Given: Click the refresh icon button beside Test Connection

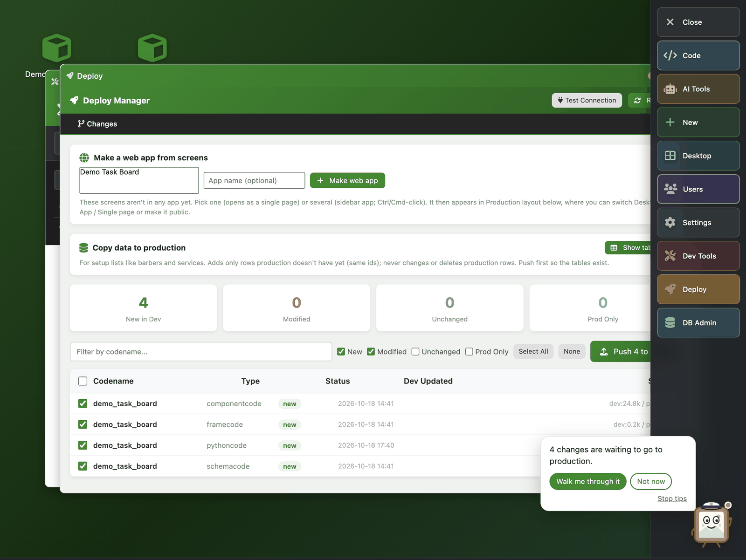Looking at the screenshot, I should coord(640,100).
